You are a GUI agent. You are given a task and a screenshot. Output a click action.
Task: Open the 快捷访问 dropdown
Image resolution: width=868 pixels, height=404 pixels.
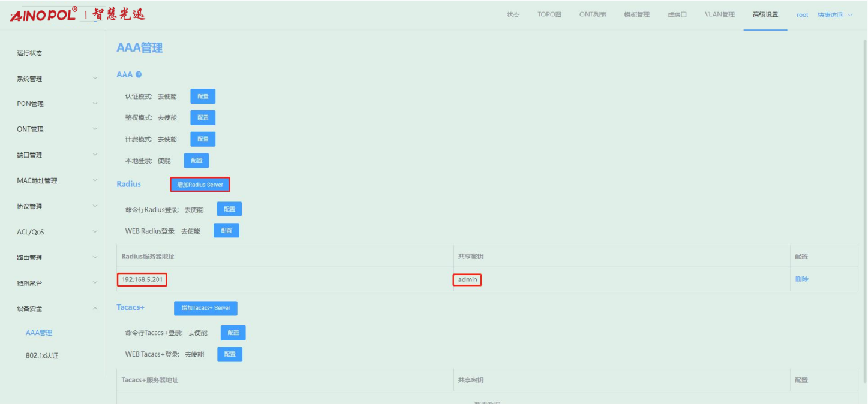coord(834,15)
